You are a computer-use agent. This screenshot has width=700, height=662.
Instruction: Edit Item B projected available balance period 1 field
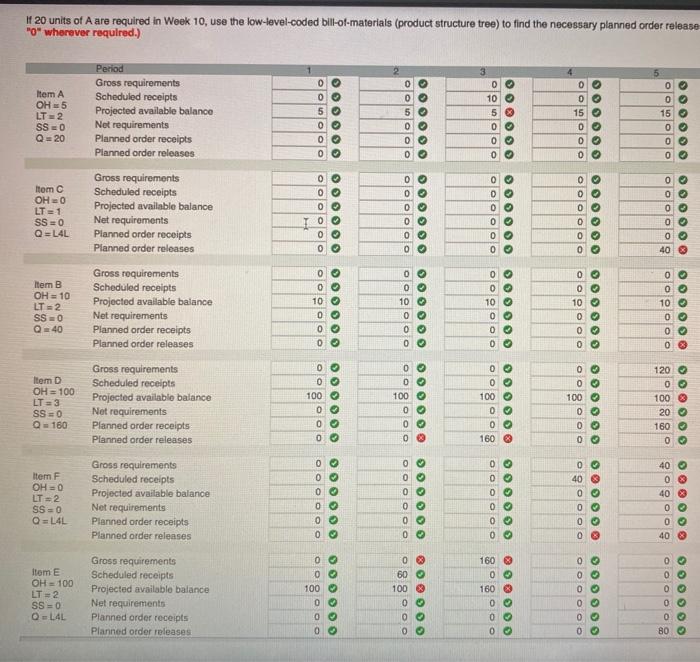[x=298, y=301]
